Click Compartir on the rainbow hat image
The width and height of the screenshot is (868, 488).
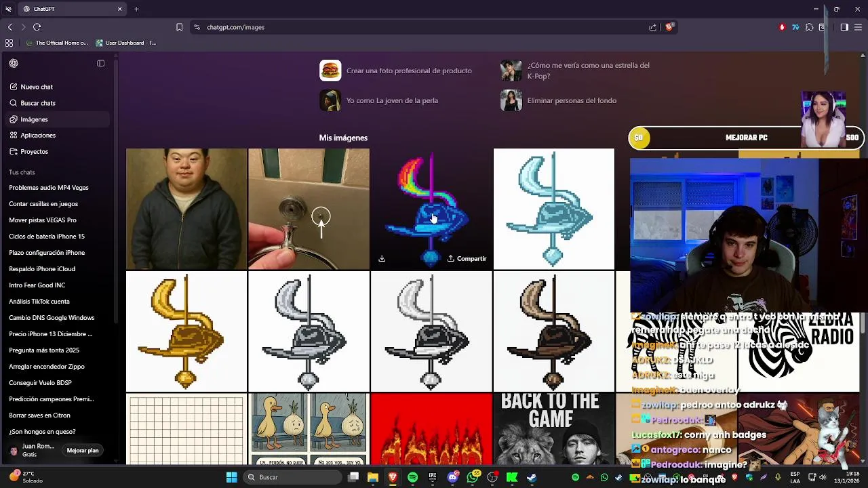point(467,259)
